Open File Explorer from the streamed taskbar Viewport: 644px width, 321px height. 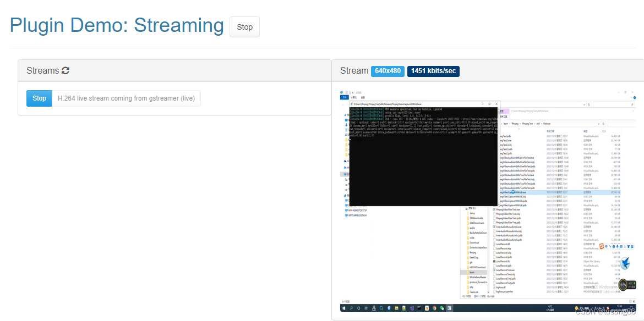(396, 308)
